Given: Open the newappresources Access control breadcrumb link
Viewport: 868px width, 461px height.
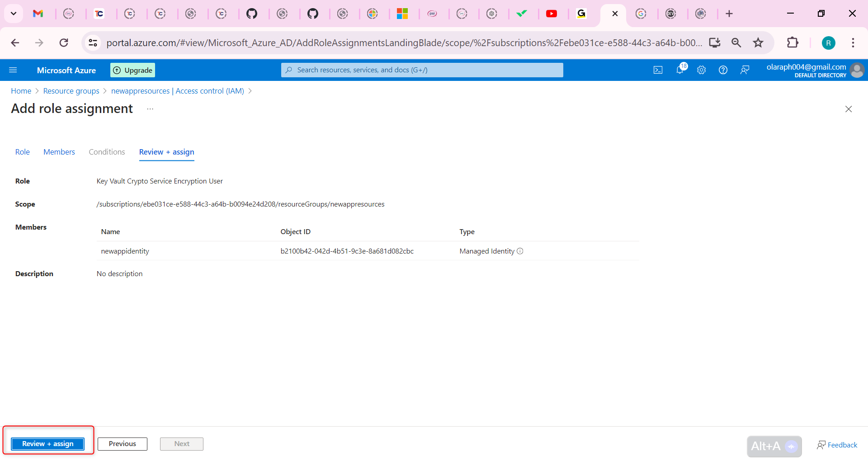Looking at the screenshot, I should [177, 90].
